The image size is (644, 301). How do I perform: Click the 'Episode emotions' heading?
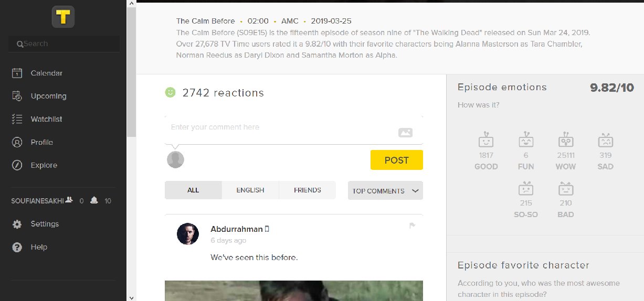[502, 88]
